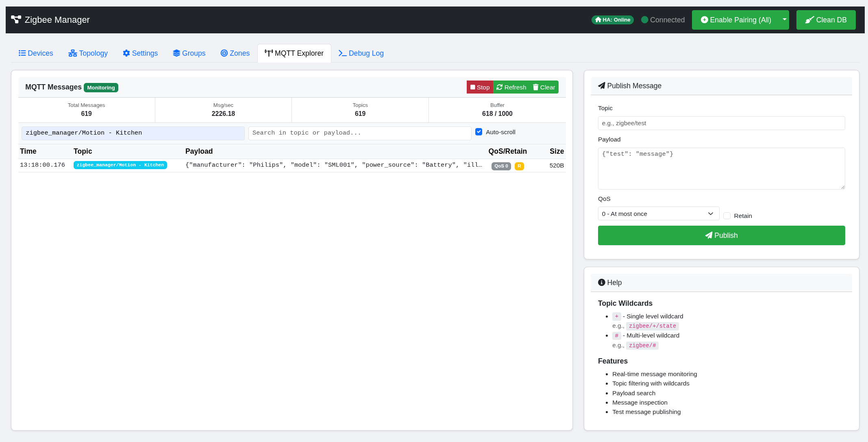Click the Publish Topic input field
This screenshot has height=442, width=868.
(721, 123)
